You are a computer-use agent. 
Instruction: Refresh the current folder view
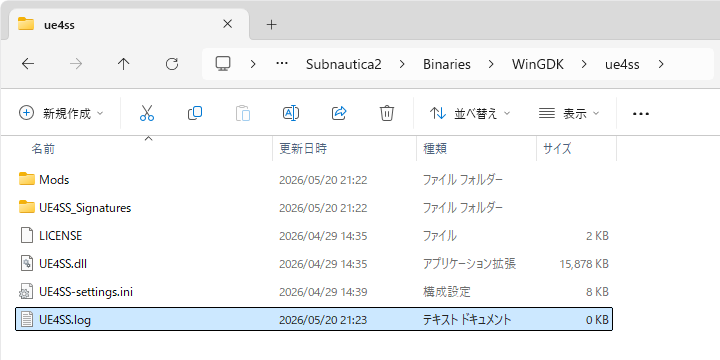pyautogui.click(x=172, y=64)
